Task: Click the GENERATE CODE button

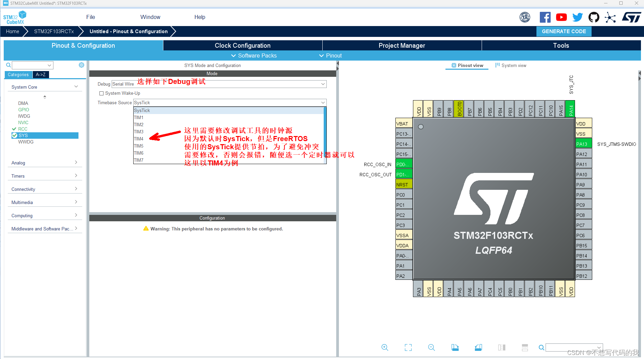Action: tap(564, 31)
